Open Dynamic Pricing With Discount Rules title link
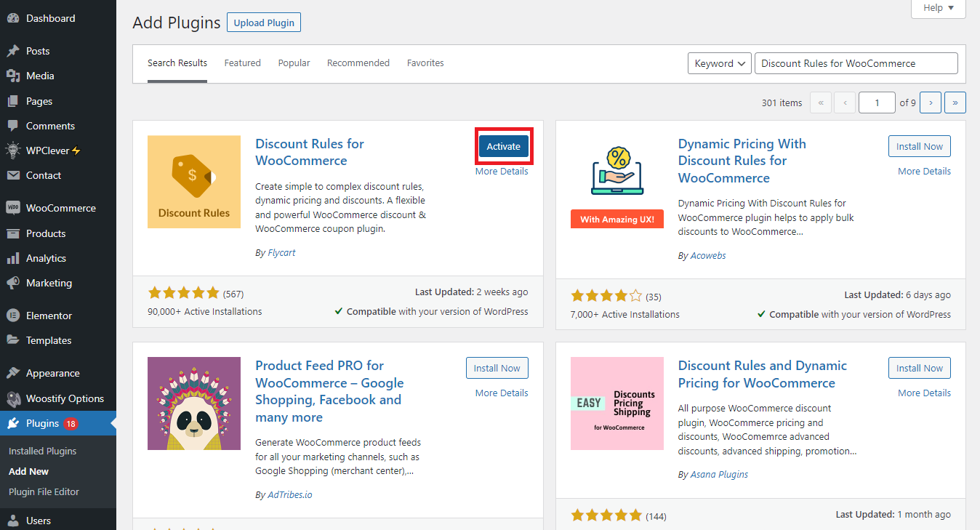This screenshot has width=980, height=530. click(742, 161)
